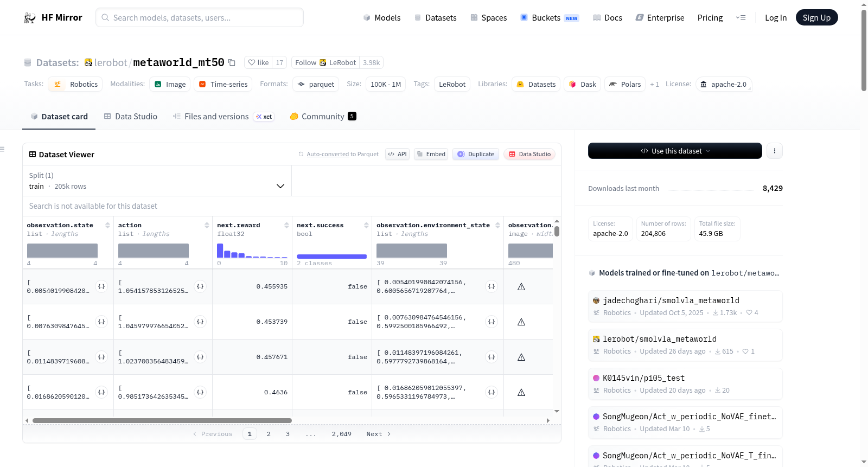Click the next.success class distribution bar

(331, 256)
